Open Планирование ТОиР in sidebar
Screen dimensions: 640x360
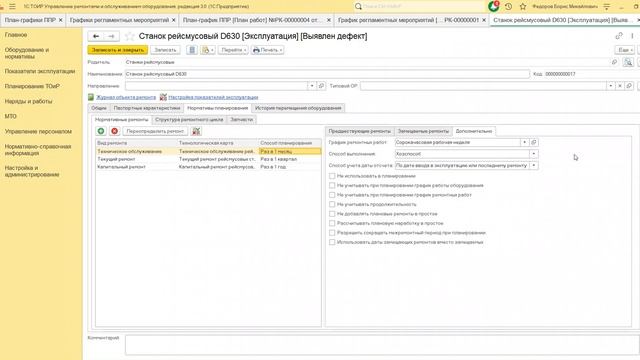(32, 86)
